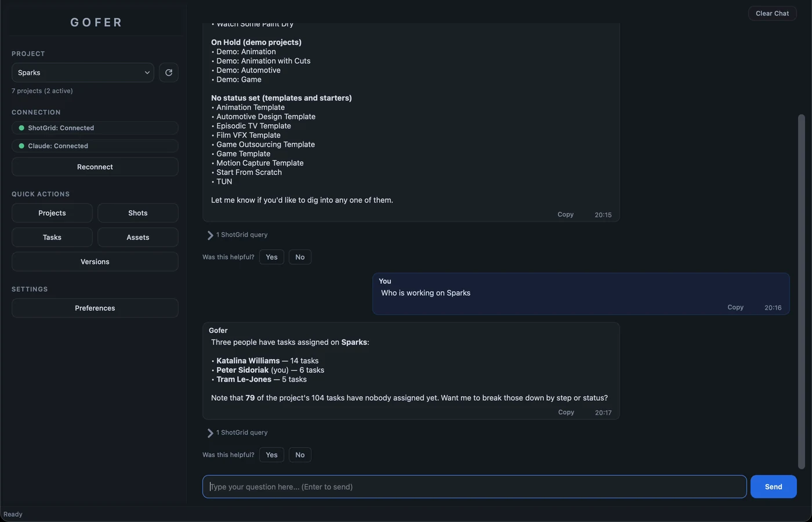
Task: Run the Tasks quick action
Action: point(52,237)
